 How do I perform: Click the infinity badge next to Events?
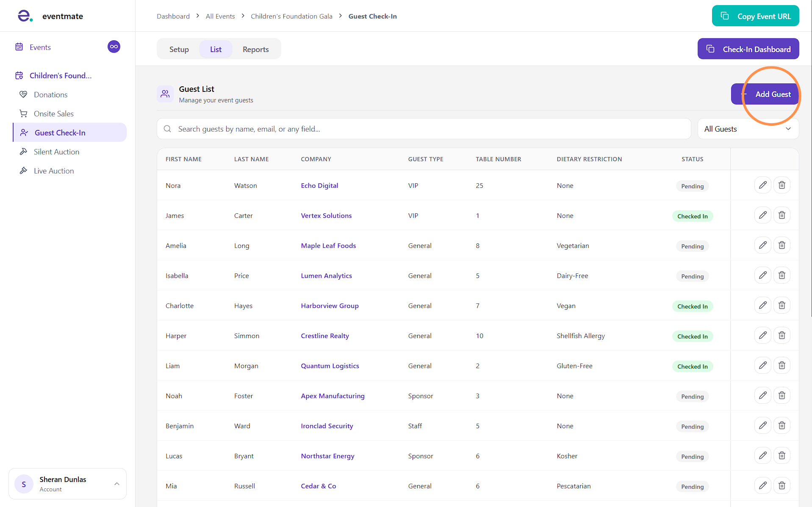[x=114, y=47]
